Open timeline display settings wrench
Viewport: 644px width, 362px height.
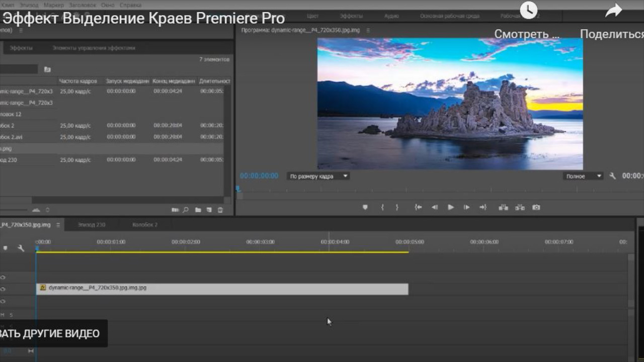(21, 248)
